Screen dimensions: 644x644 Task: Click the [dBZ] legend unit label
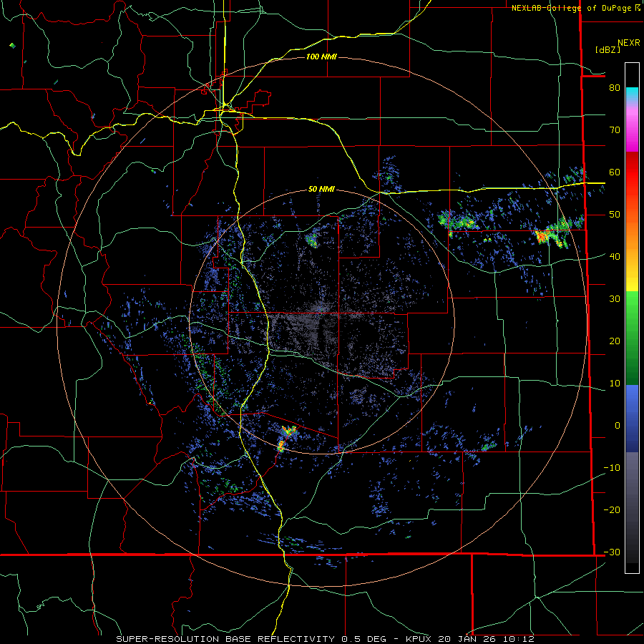coord(608,50)
